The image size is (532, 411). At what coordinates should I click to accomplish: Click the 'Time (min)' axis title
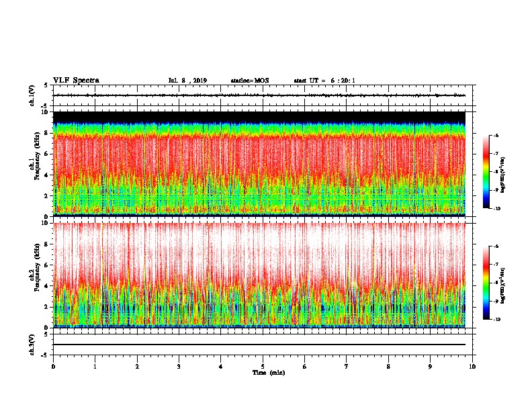(269, 373)
